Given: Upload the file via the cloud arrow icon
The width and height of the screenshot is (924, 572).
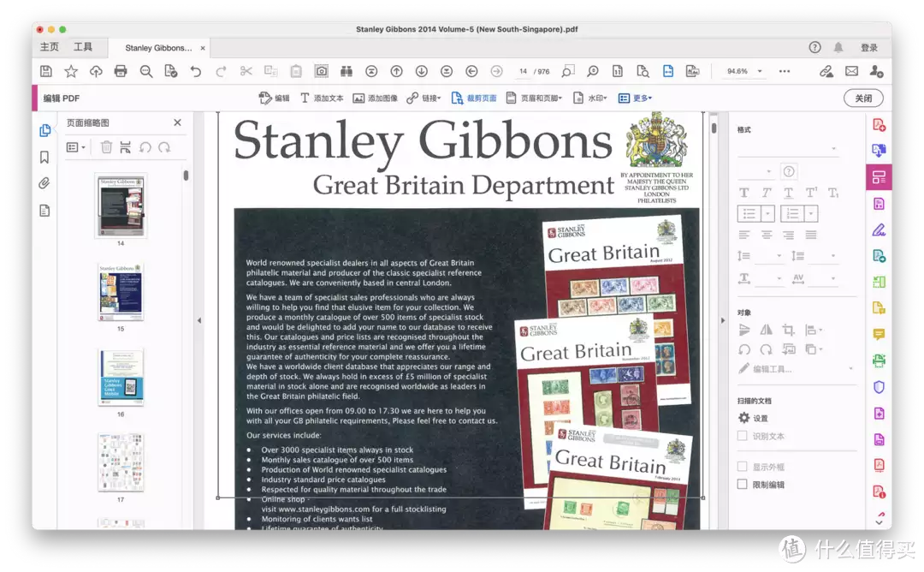Looking at the screenshot, I should [96, 71].
